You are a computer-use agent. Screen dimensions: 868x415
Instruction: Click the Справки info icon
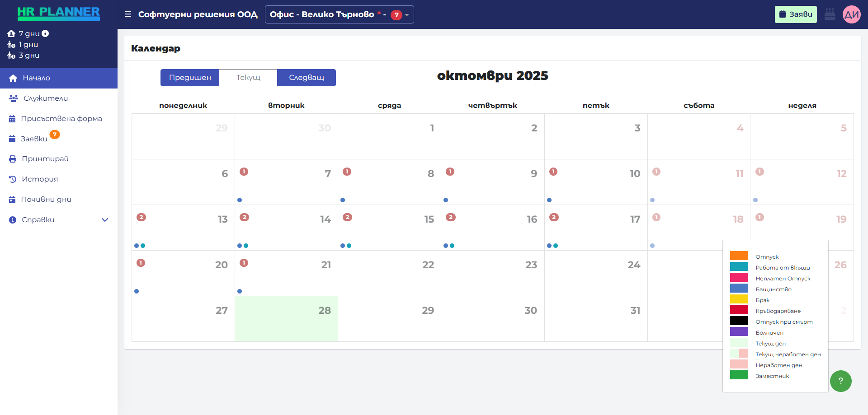pos(12,219)
